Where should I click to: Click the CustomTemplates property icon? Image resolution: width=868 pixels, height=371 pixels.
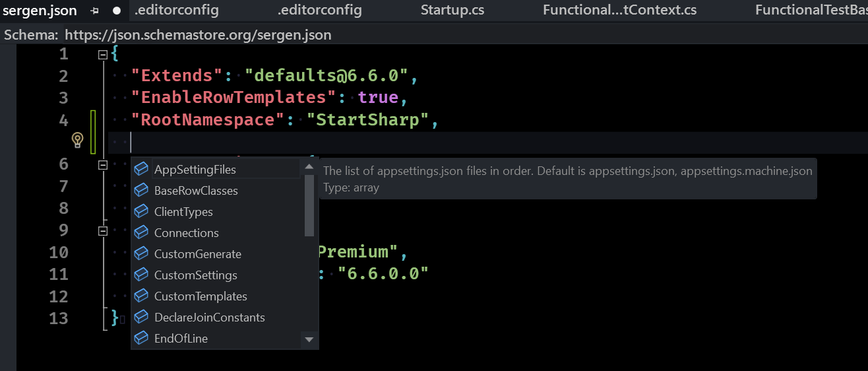(x=141, y=296)
